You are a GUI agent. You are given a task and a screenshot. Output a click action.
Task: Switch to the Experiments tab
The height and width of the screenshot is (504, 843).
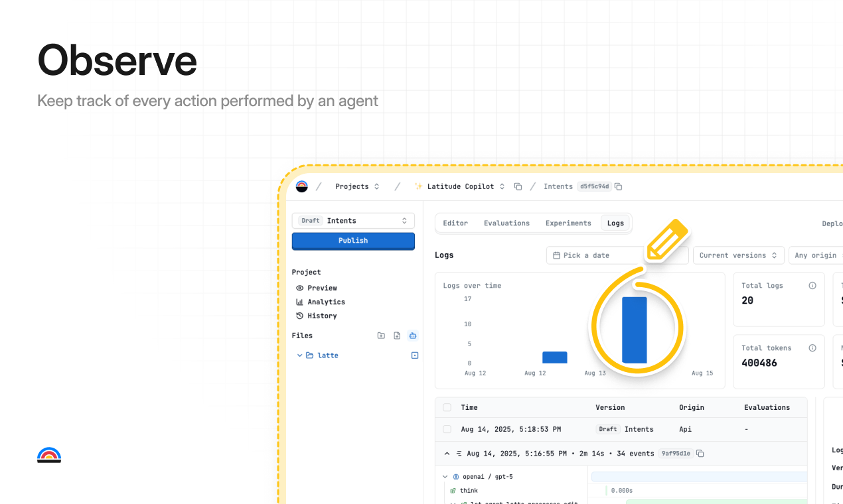(568, 223)
